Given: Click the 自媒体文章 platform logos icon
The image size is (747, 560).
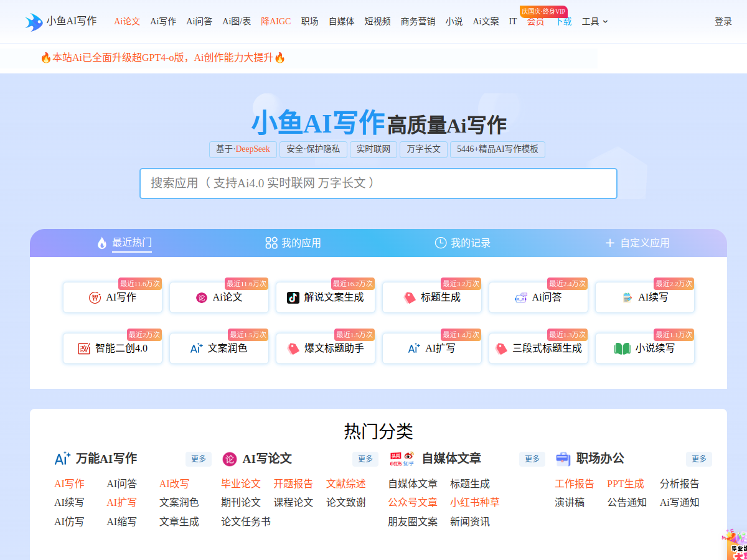Looking at the screenshot, I should 402,459.
